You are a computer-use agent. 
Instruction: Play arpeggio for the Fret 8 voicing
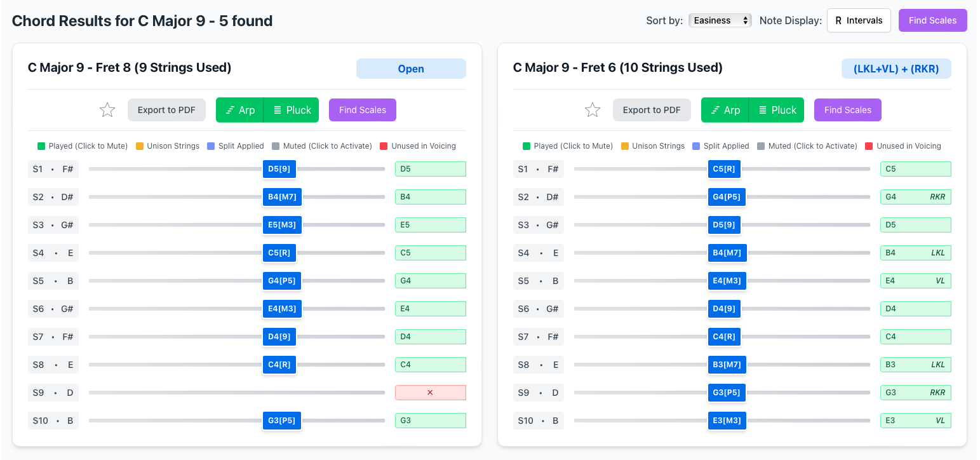tap(239, 110)
